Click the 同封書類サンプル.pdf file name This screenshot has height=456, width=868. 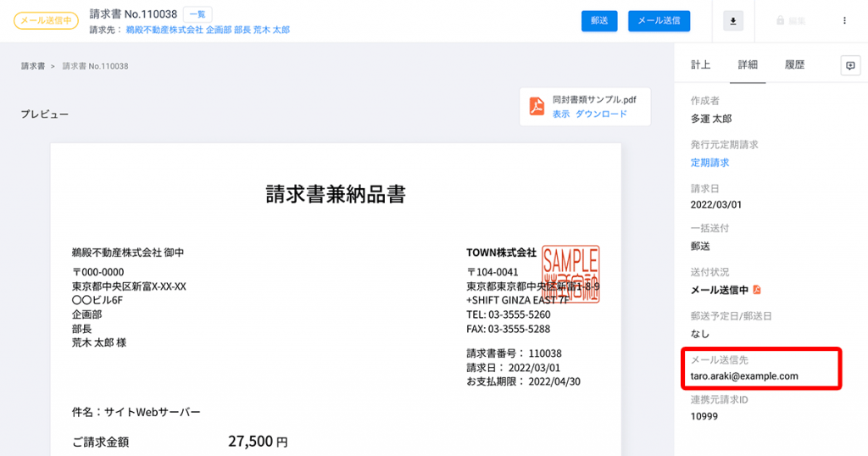pos(594,100)
